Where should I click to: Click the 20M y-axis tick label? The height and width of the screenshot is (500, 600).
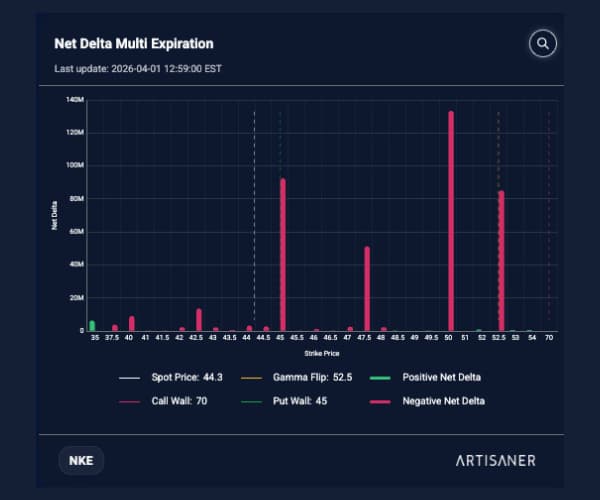(x=77, y=298)
